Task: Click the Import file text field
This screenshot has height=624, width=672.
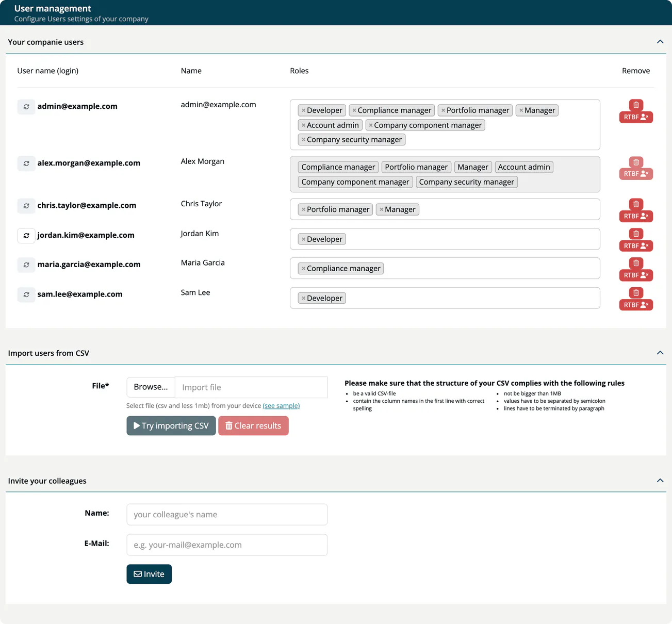Action: click(251, 387)
